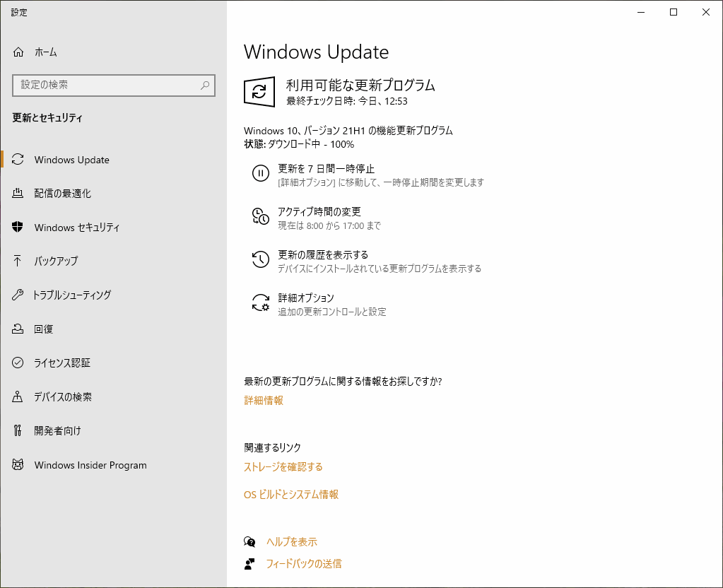Click OS ビルドとシステム情報 link

click(291, 495)
